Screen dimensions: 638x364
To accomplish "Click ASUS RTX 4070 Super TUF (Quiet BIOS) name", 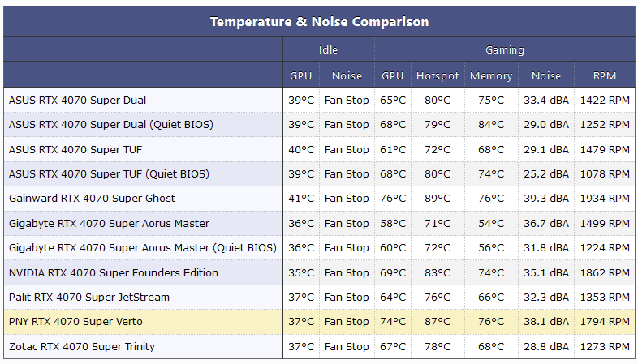I will [x=109, y=174].
